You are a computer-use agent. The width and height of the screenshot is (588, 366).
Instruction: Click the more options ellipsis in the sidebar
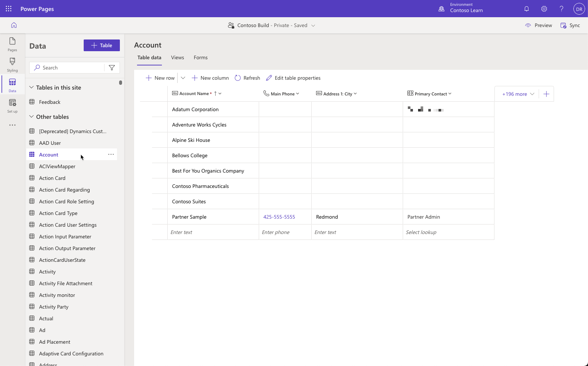click(12, 125)
